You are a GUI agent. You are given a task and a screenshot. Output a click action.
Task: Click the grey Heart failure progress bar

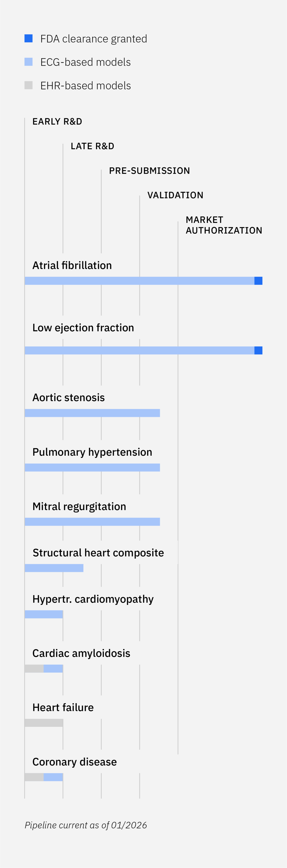[x=44, y=723]
